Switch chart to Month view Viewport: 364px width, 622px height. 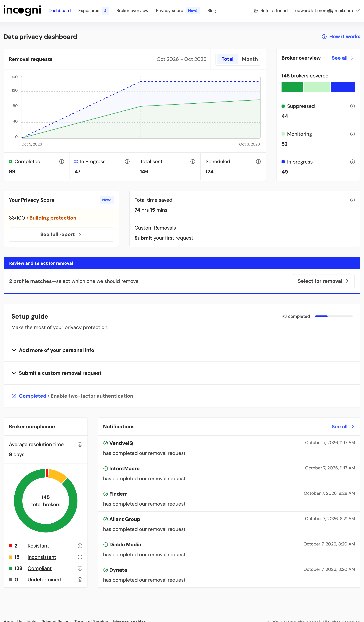pyautogui.click(x=250, y=59)
